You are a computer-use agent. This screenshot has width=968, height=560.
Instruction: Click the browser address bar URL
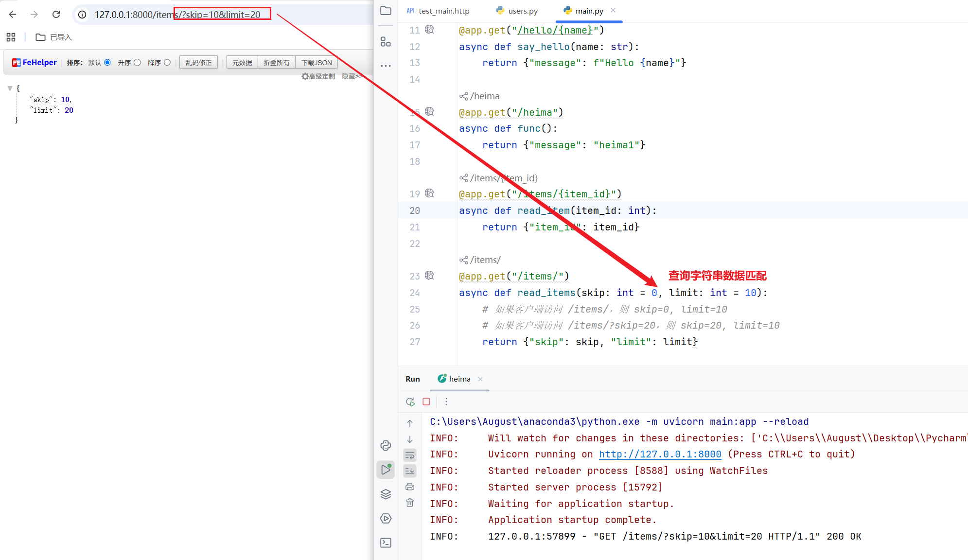tap(177, 15)
